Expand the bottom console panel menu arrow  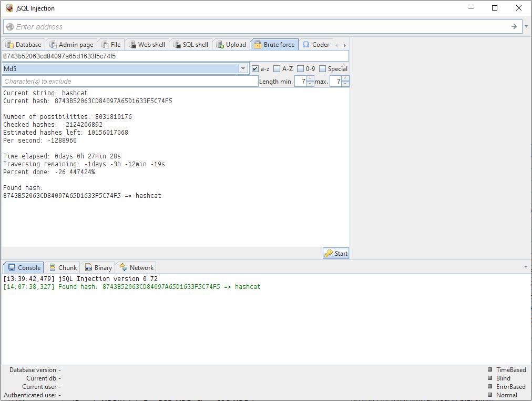[526, 267]
